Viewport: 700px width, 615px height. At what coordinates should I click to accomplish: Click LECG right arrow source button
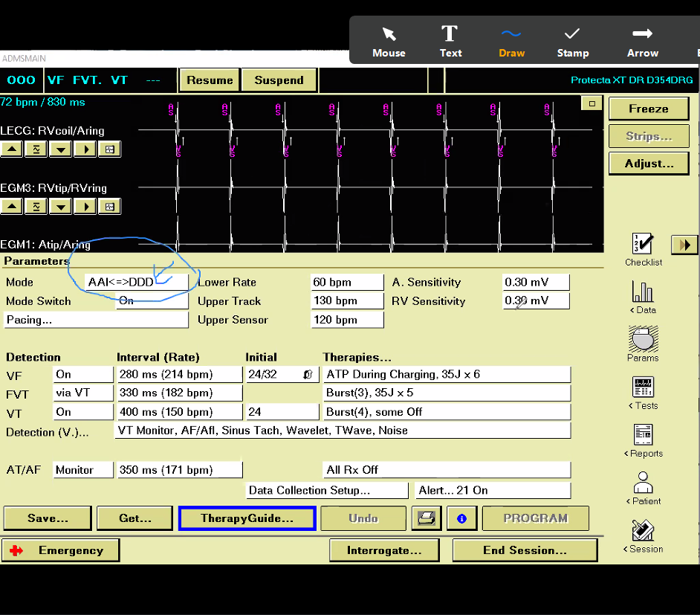coord(85,149)
